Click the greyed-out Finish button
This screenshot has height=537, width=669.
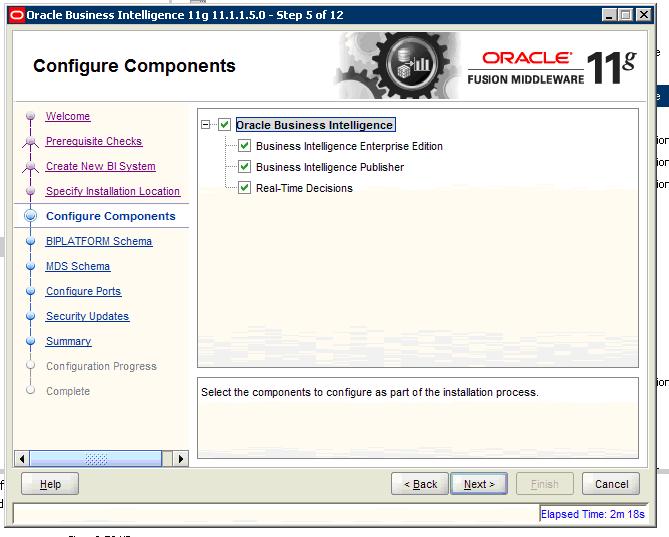545,484
